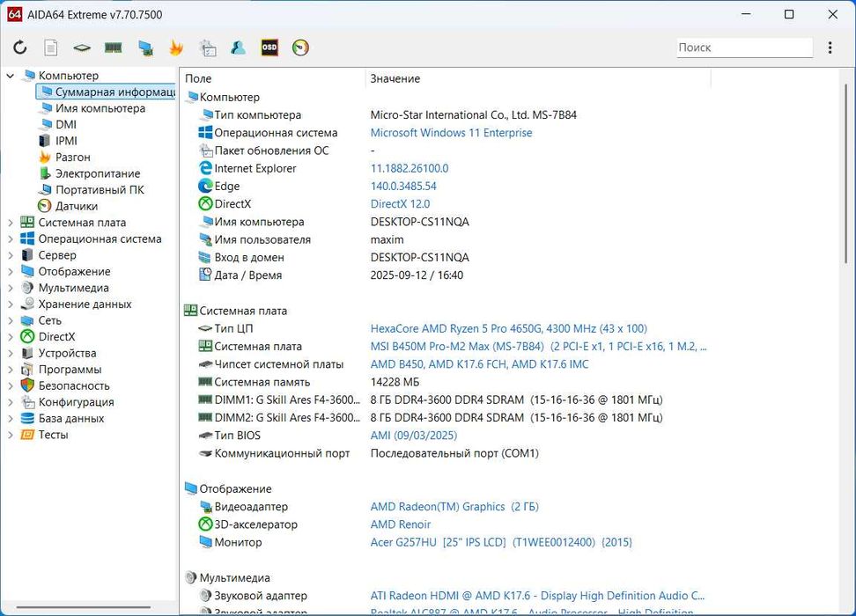Open the OSD panel icon
The height and width of the screenshot is (616, 856).
(269, 48)
